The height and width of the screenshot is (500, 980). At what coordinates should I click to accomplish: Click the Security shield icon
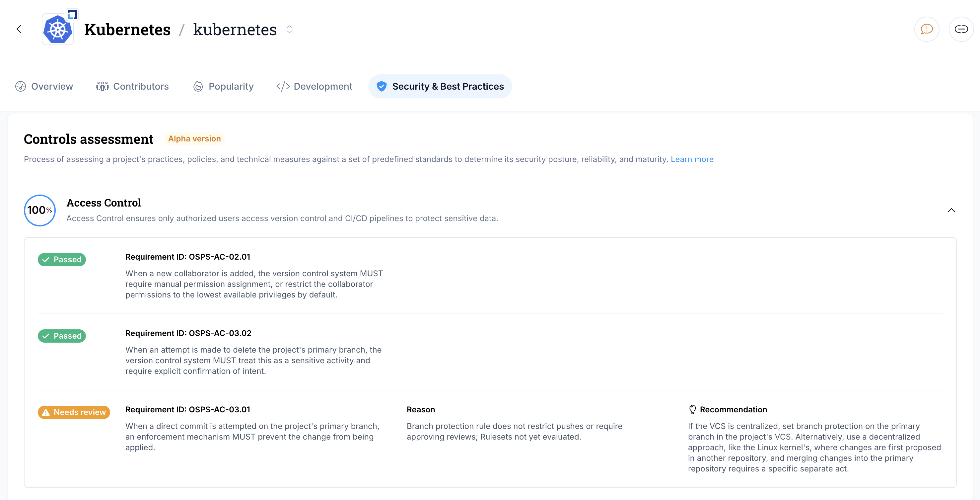(382, 86)
